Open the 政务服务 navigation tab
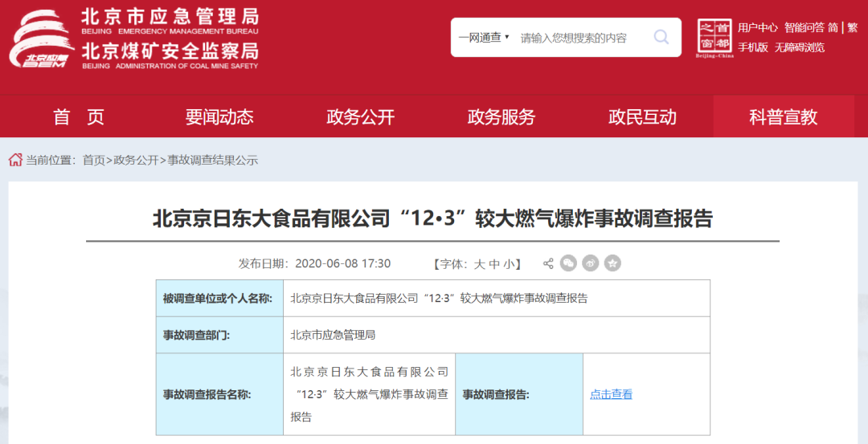This screenshot has height=444, width=868. 502,116
